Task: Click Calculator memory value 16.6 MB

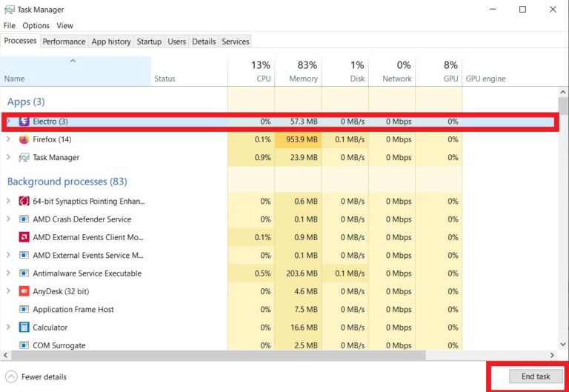Action: pos(304,328)
